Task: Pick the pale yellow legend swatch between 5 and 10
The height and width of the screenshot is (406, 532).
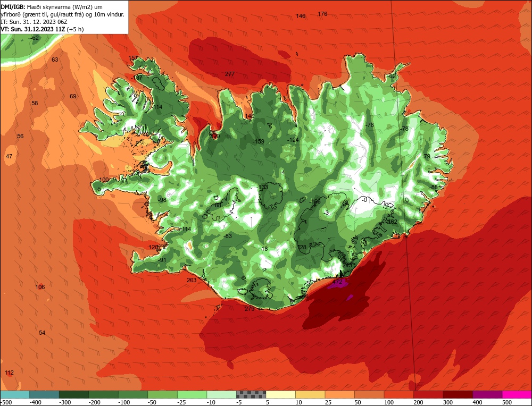Action: tap(280, 394)
